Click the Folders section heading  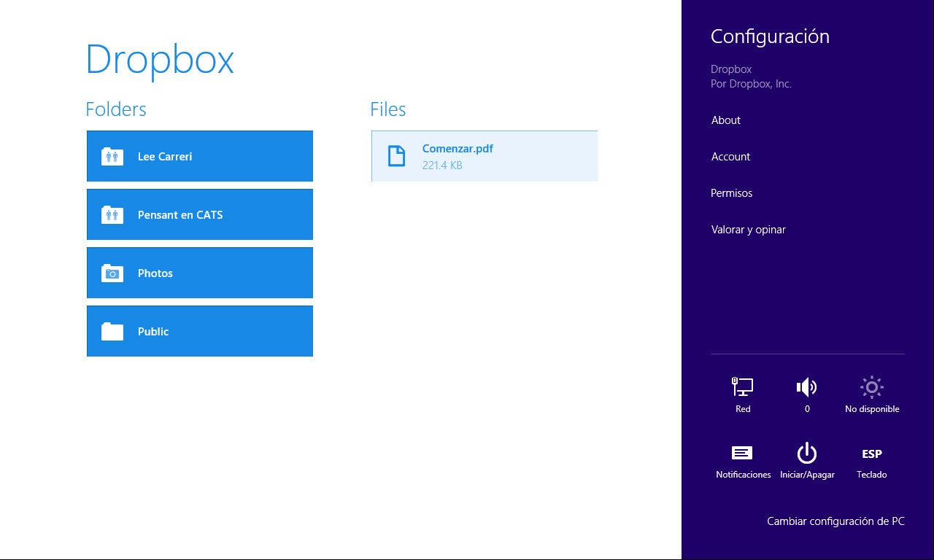pyautogui.click(x=116, y=109)
